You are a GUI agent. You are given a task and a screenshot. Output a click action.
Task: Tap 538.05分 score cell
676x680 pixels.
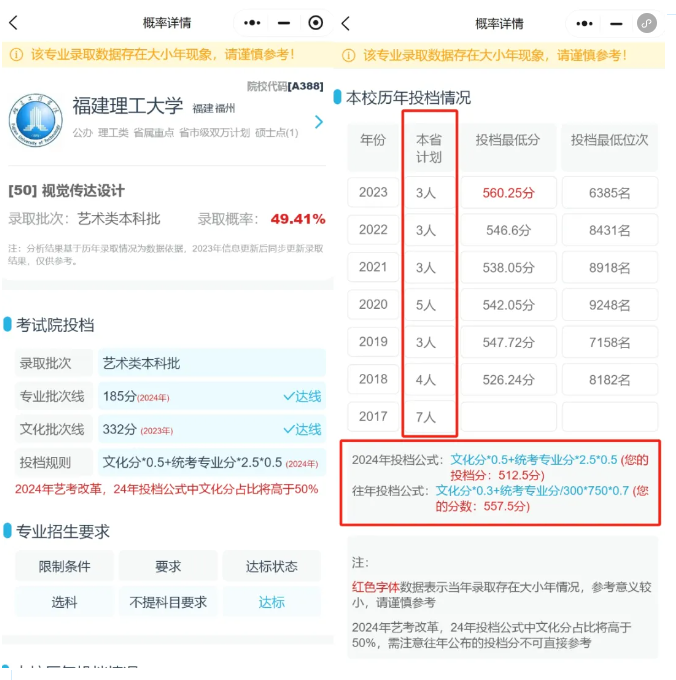(508, 267)
